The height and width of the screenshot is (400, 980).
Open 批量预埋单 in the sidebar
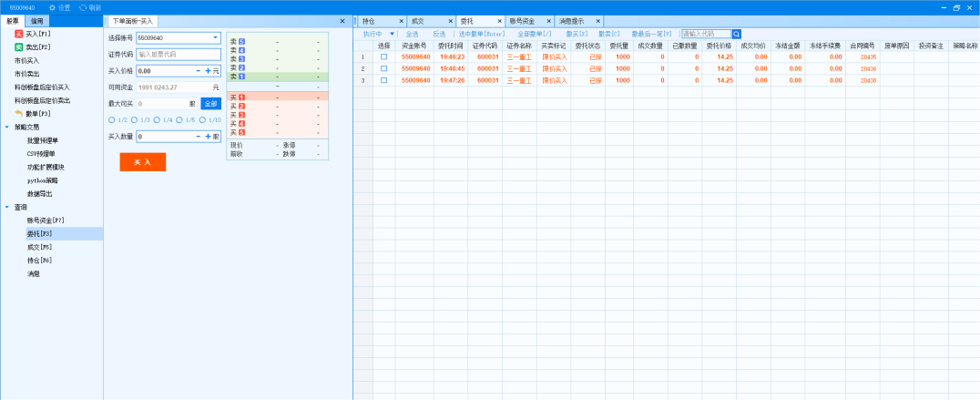(x=42, y=140)
